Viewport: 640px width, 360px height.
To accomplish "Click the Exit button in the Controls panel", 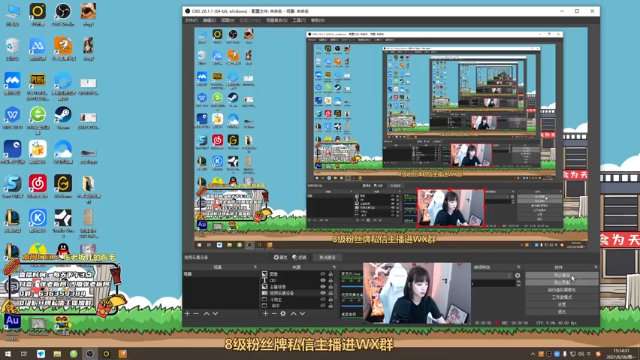I will (x=562, y=312).
